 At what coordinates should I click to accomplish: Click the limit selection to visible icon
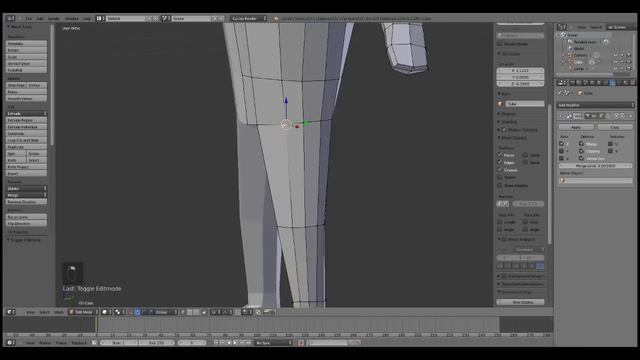coord(204,312)
